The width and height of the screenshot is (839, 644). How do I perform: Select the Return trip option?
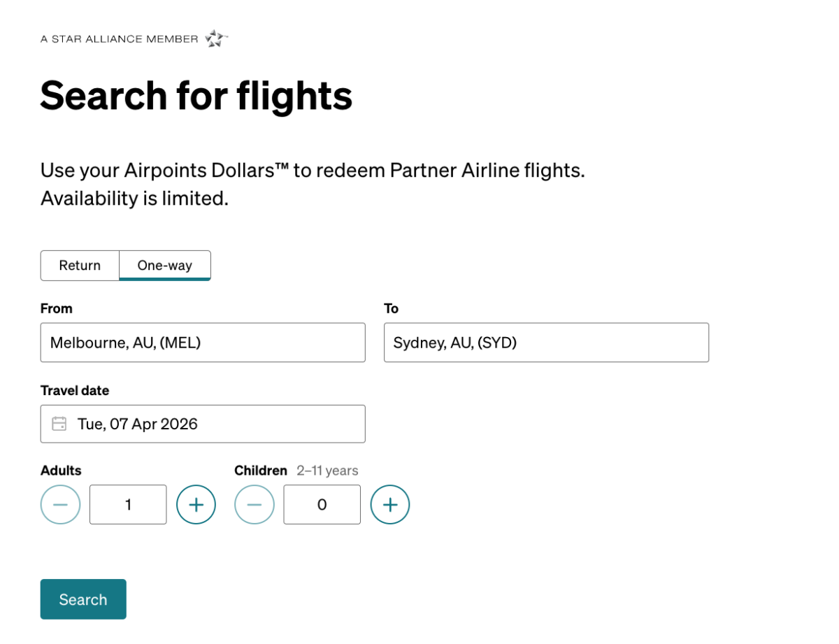[x=80, y=266]
